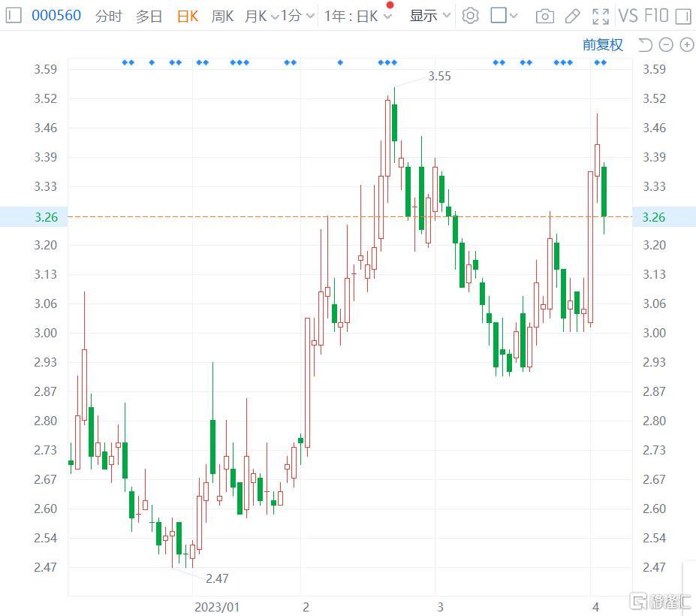Screen dimensions: 696x616
Task: Click the 前复权 price adjustment link
Action: [x=602, y=45]
